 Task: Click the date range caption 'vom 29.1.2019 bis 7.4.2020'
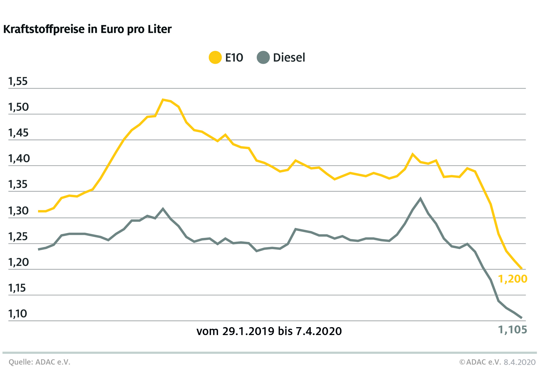coord(269,331)
